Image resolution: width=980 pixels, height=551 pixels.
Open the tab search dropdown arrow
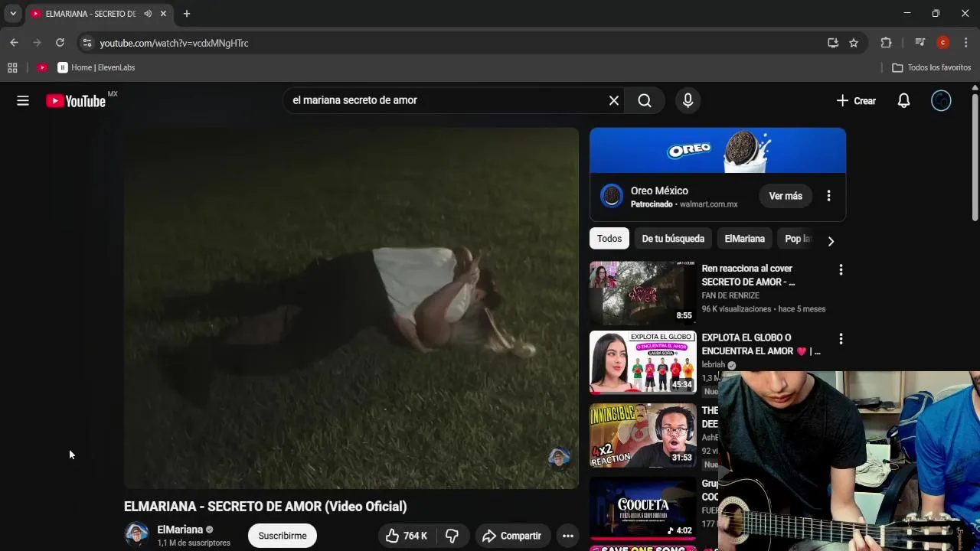[13, 14]
